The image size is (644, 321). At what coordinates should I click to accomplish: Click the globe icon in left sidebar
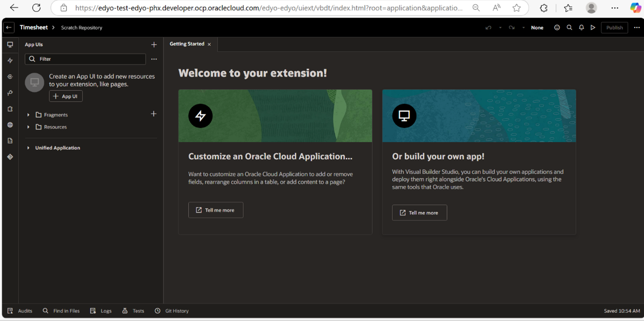point(10,125)
